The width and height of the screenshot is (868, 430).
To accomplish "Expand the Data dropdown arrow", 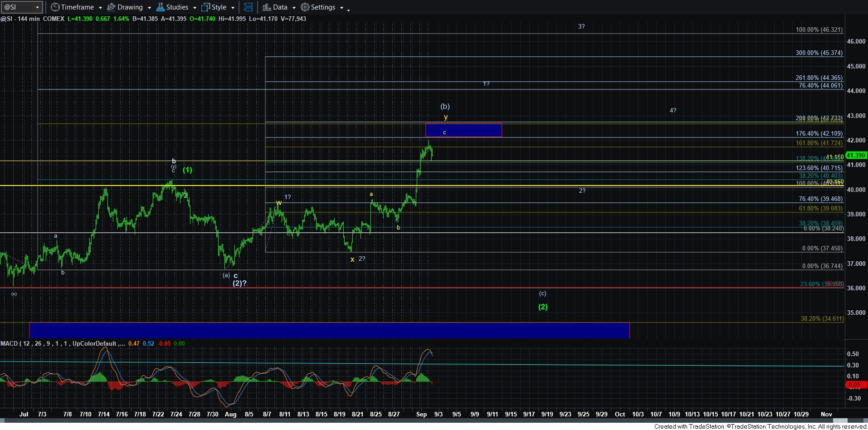I will [x=294, y=8].
